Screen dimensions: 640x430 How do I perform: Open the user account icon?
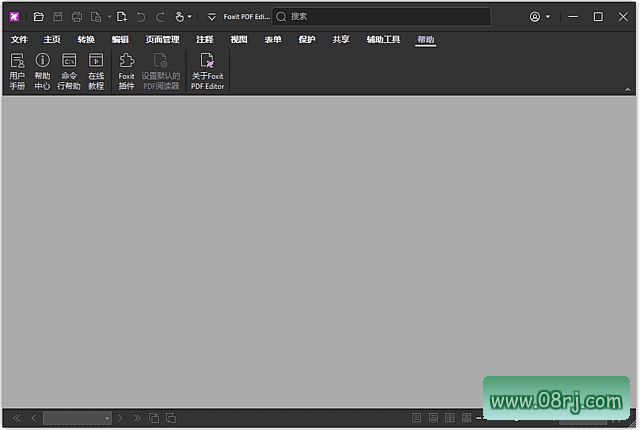pyautogui.click(x=535, y=17)
